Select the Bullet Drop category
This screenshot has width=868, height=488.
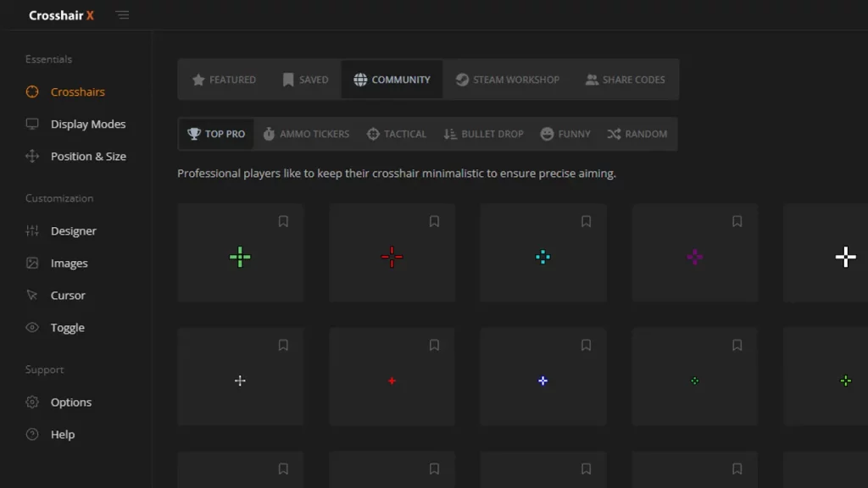[x=483, y=134]
